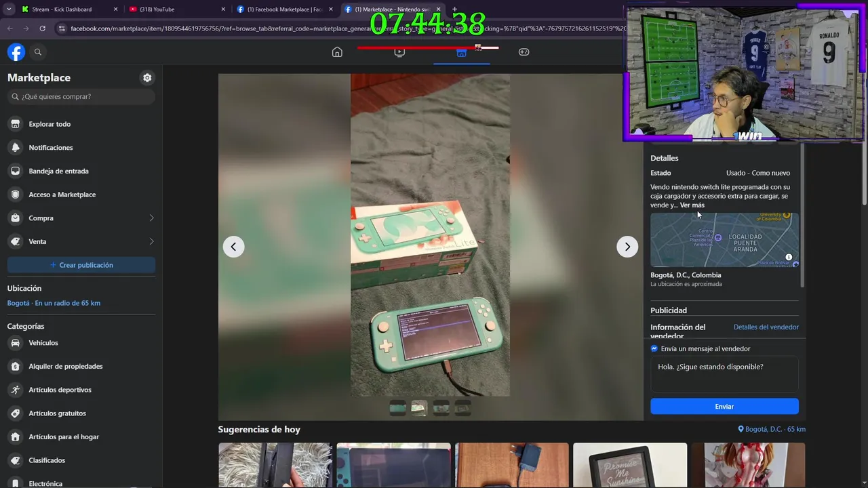Click Bogotá, D.C. · 65 km location link
The height and width of the screenshot is (488, 868).
point(772,429)
